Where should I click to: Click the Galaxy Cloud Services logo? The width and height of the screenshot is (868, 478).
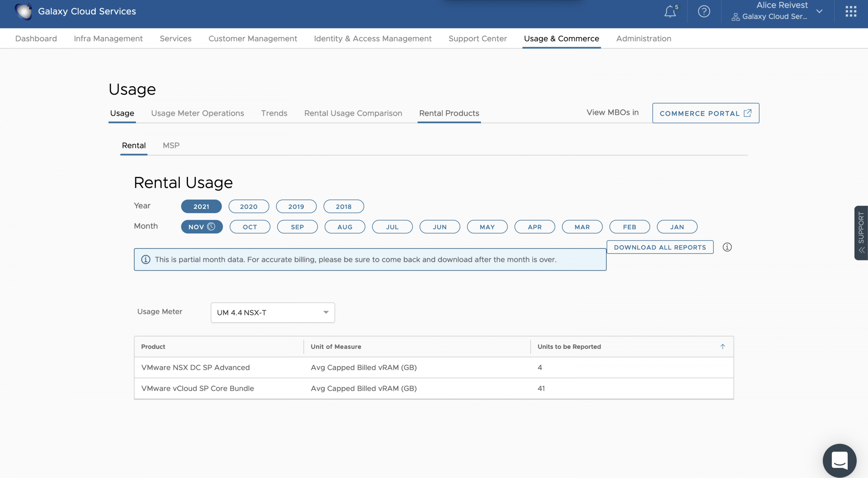(23, 11)
